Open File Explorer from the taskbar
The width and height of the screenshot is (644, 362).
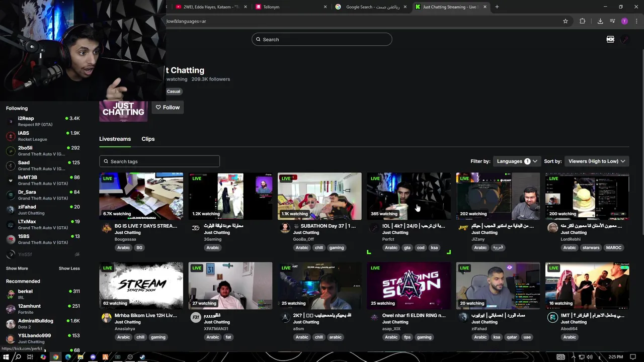click(80, 357)
